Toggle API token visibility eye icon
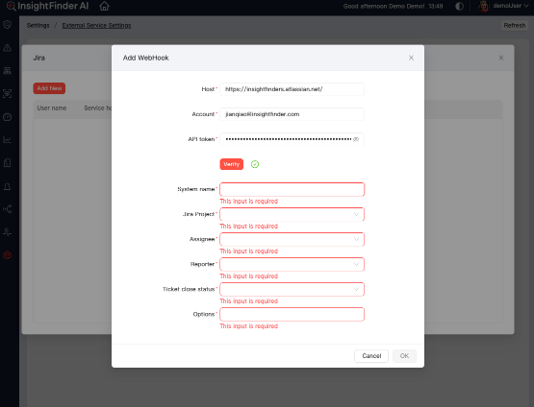 coord(356,139)
